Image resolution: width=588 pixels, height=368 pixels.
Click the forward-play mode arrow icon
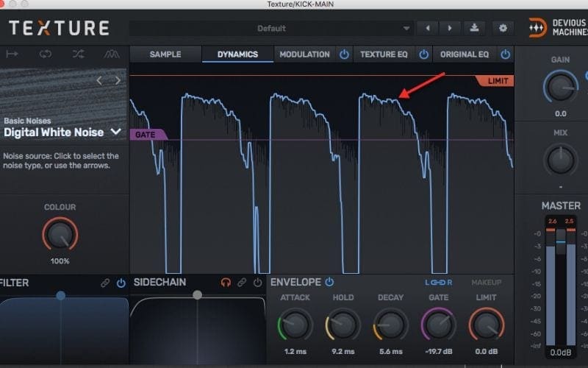12,54
